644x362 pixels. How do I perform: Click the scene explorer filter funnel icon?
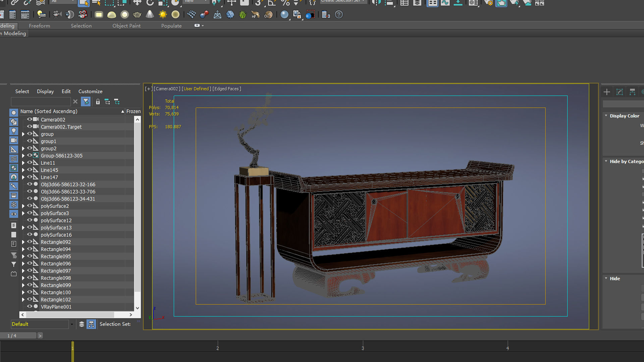tap(86, 101)
